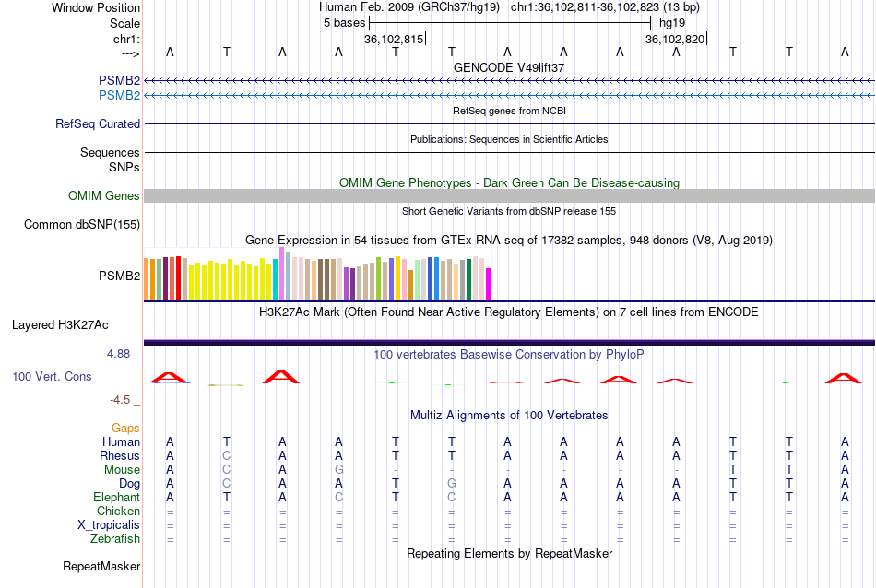Image resolution: width=876 pixels, height=588 pixels.
Task: Click the last red A PhyloP conservation peak
Action: point(844,378)
